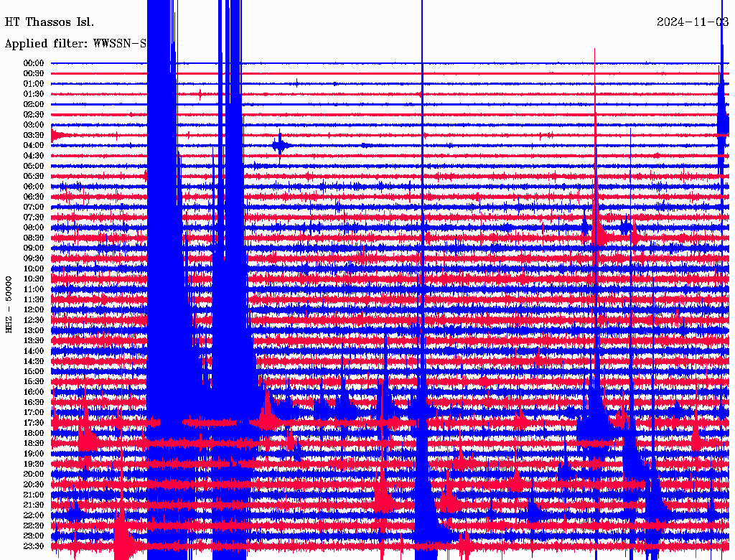
Task: Click the date label 2024-11-03
Action: [693, 22]
